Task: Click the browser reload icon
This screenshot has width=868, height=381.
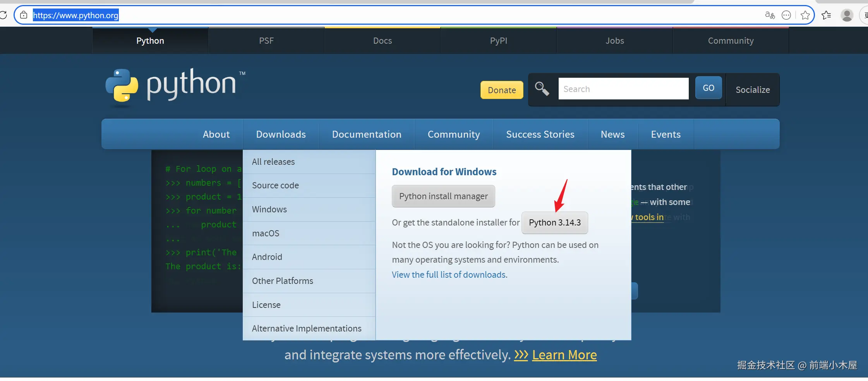Action: pyautogui.click(x=3, y=15)
